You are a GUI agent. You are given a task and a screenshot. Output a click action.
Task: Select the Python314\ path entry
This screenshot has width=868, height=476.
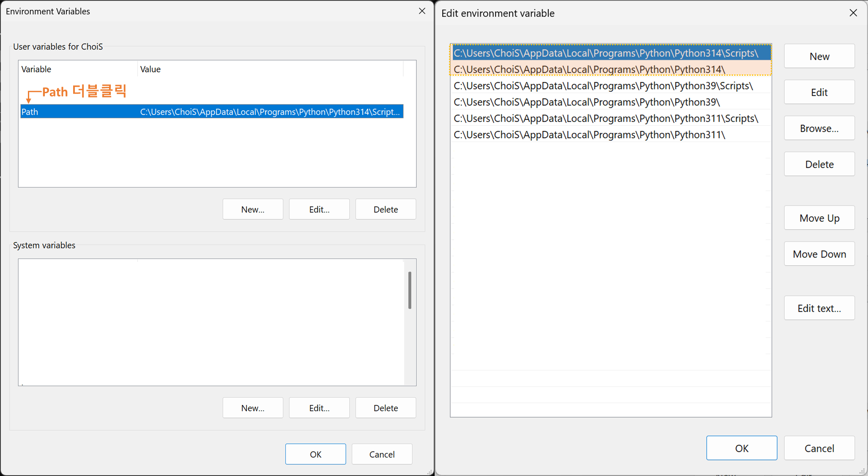pos(589,69)
